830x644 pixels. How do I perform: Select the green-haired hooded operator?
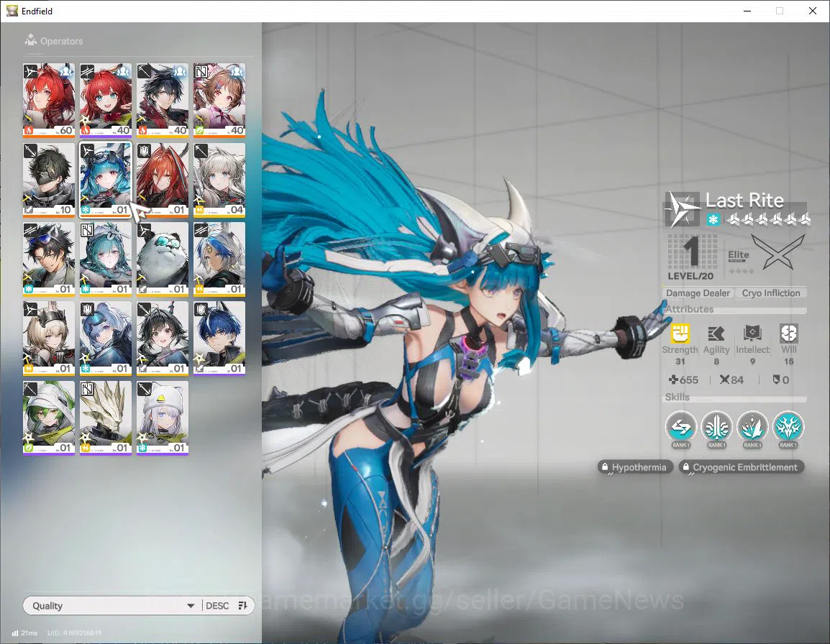49,418
